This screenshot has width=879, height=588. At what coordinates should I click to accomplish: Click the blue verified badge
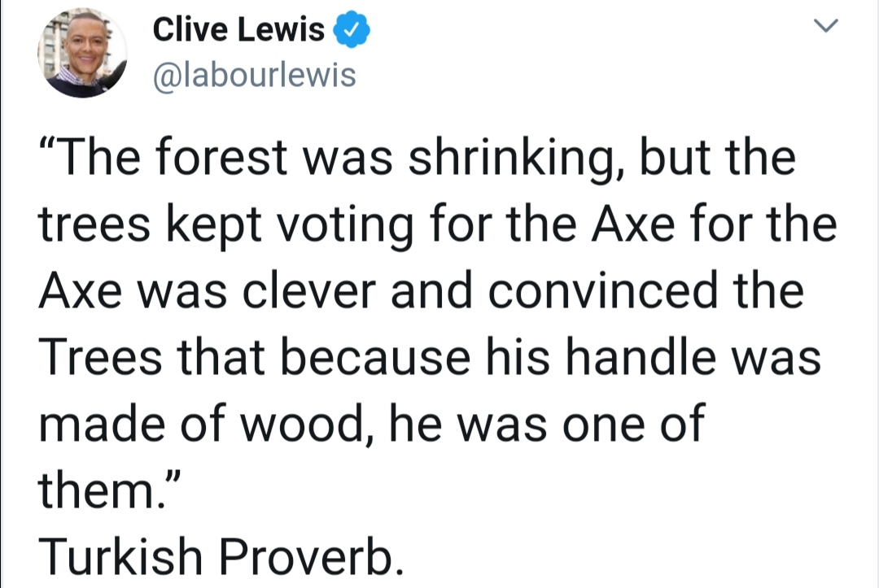(352, 29)
